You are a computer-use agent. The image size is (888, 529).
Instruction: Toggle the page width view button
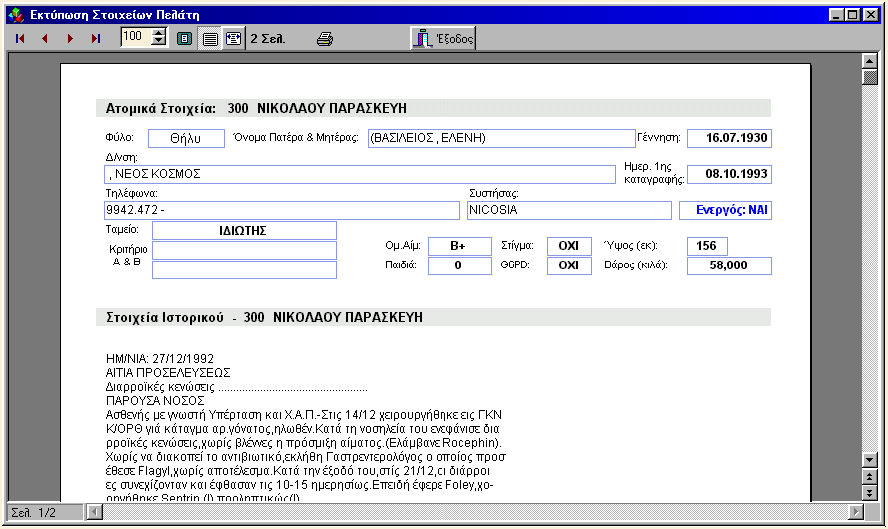pos(209,39)
